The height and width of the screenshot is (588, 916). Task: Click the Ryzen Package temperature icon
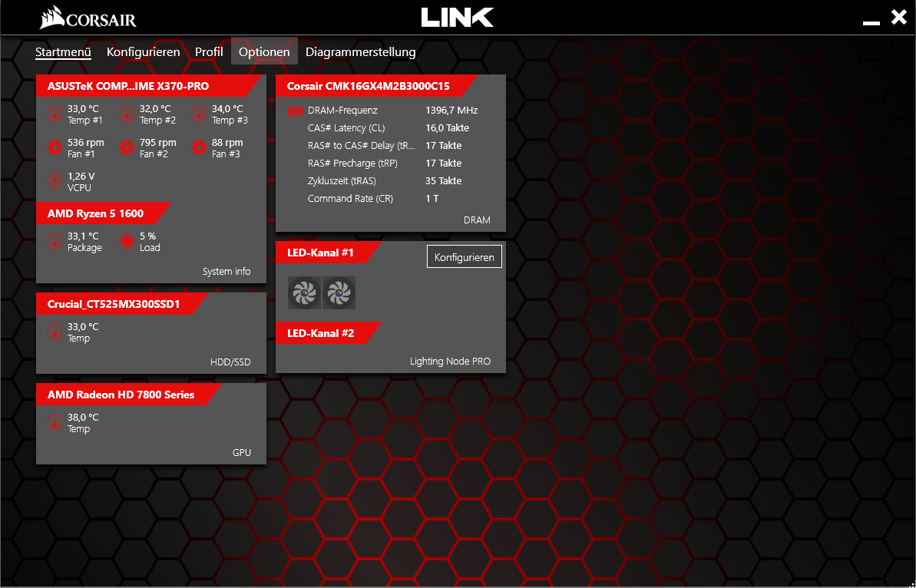[x=54, y=242]
